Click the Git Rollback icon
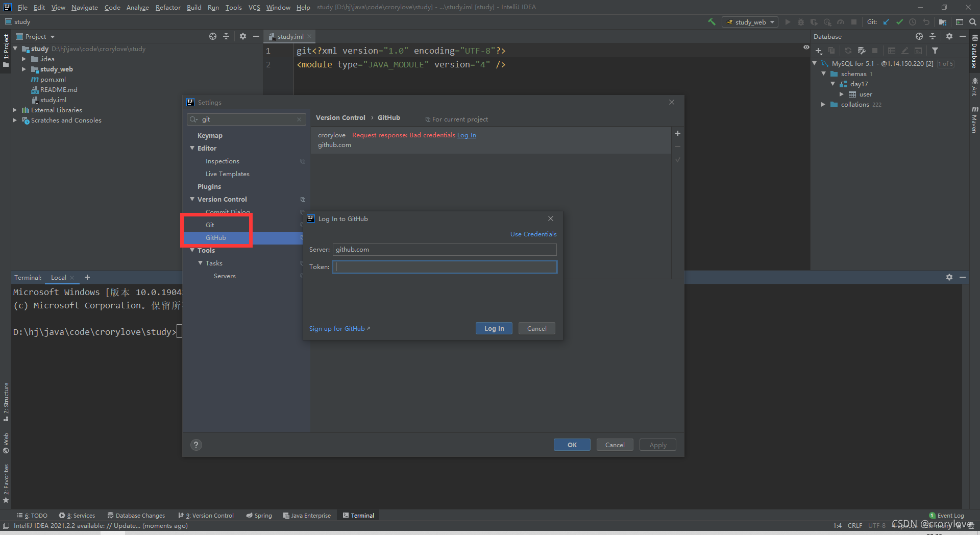980x535 pixels. (926, 22)
